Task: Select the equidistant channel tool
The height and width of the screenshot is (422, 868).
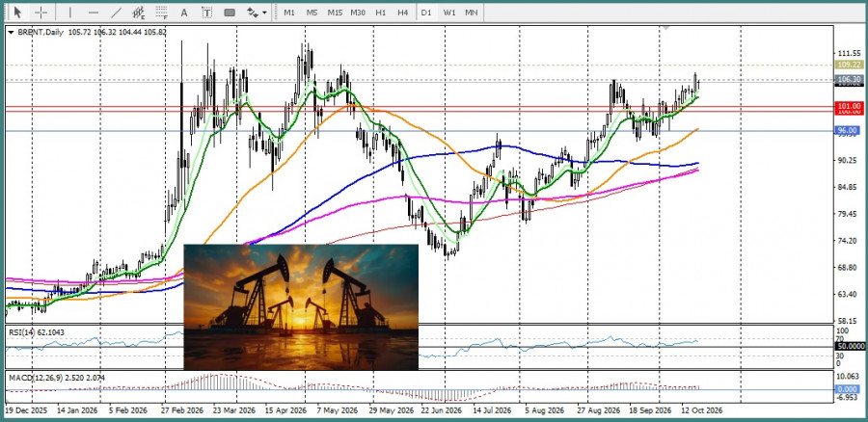Action: coord(138,13)
